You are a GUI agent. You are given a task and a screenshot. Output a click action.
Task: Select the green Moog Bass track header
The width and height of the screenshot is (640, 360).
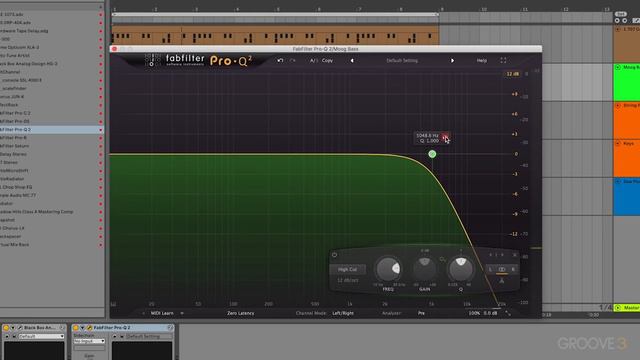[627, 82]
